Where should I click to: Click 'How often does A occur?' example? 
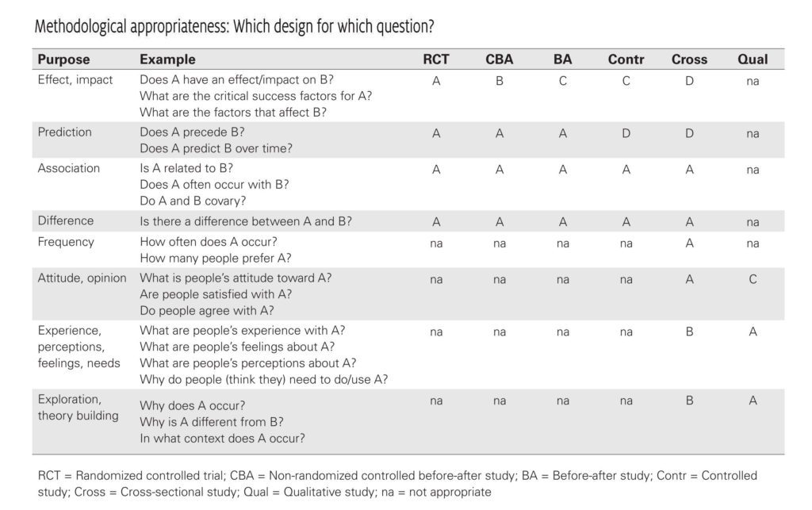click(209, 242)
